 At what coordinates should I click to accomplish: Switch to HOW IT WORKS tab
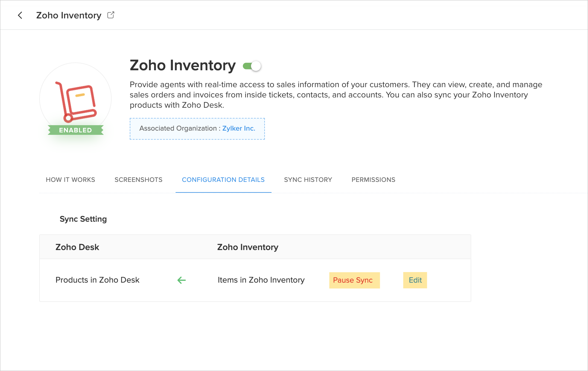[x=70, y=180]
